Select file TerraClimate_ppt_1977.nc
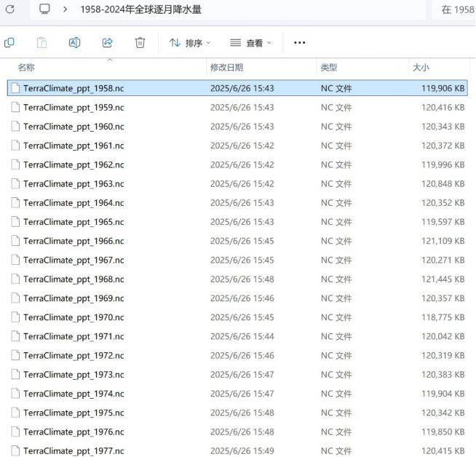Viewport: 476px width, 457px height. click(237, 450)
